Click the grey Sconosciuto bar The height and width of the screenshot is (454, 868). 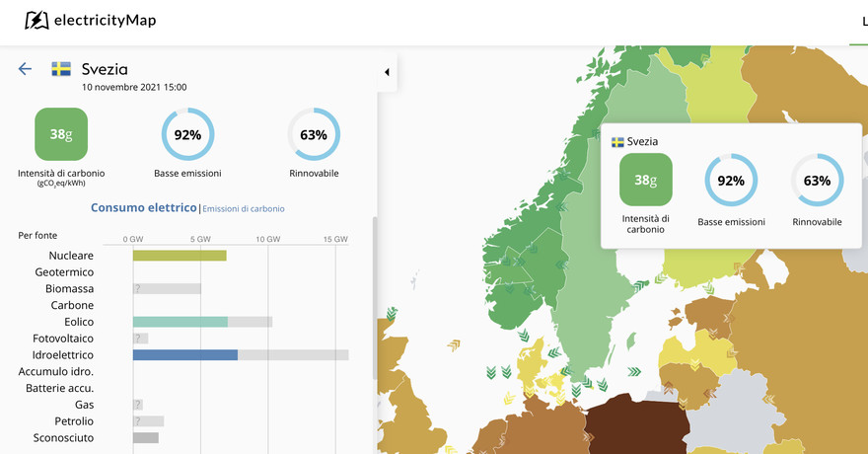(x=146, y=438)
